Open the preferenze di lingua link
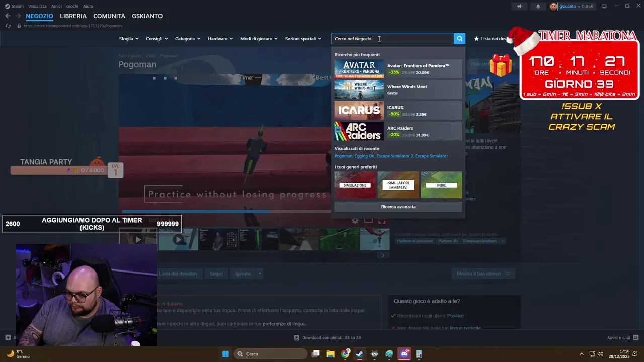Viewport: 644px width, 362px height. (284, 324)
